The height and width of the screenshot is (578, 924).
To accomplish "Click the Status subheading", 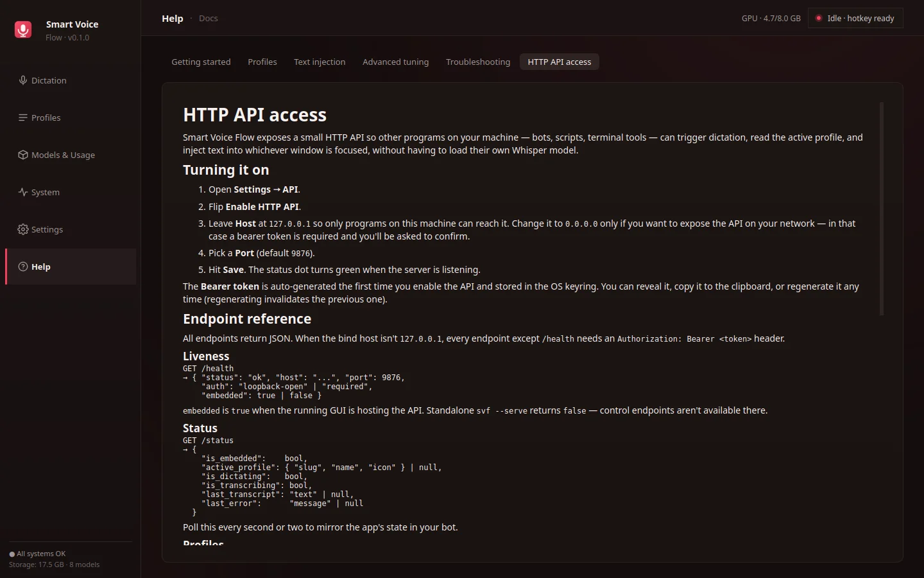I will (x=200, y=428).
